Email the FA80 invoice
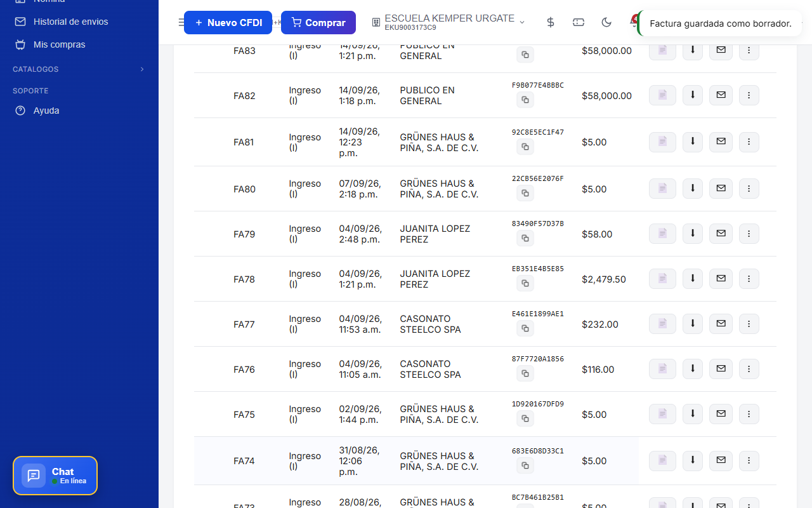Screen dimensions: 812x508 (721, 189)
